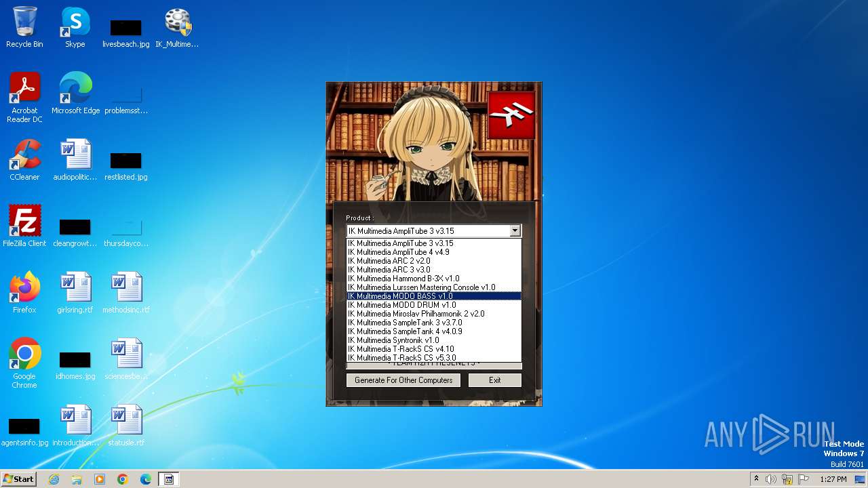Choose IK Multimedia Hammond B-3X v1.0

click(434, 279)
